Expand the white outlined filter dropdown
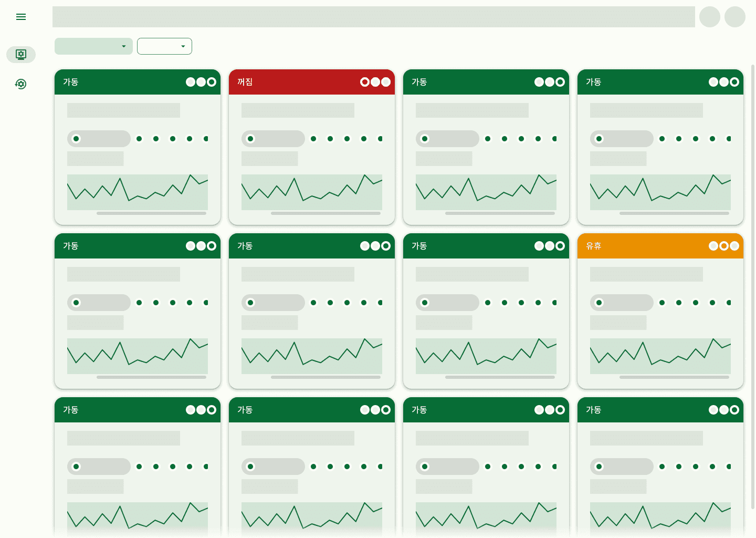The width and height of the screenshot is (756, 538). coord(164,46)
